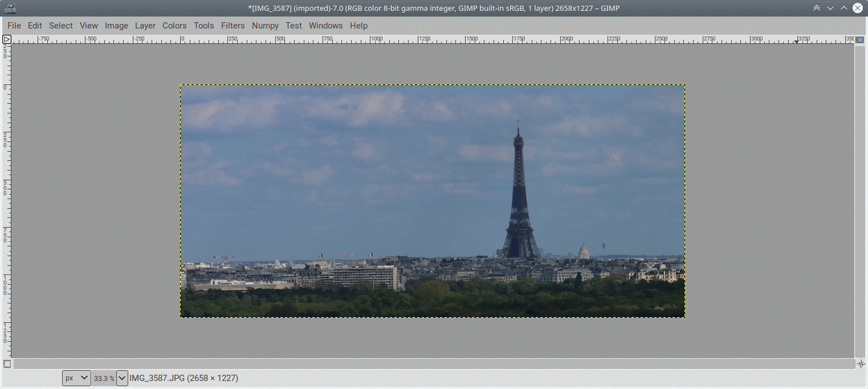Click the vertical ruler at the 500 mark
The image size is (868, 389).
[x=6, y=188]
